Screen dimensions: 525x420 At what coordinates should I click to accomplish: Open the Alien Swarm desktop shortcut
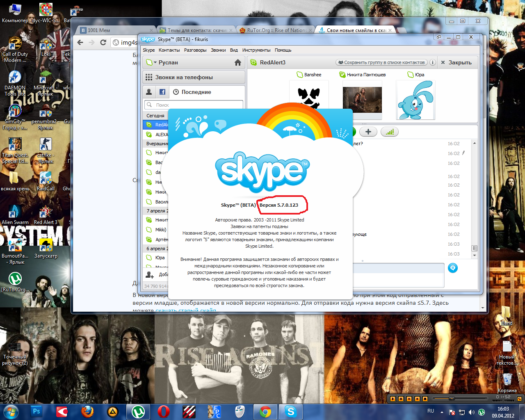(15, 215)
